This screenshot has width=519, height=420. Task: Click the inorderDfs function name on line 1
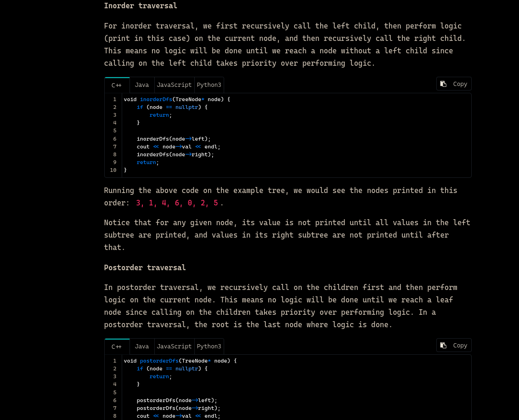[156, 99]
